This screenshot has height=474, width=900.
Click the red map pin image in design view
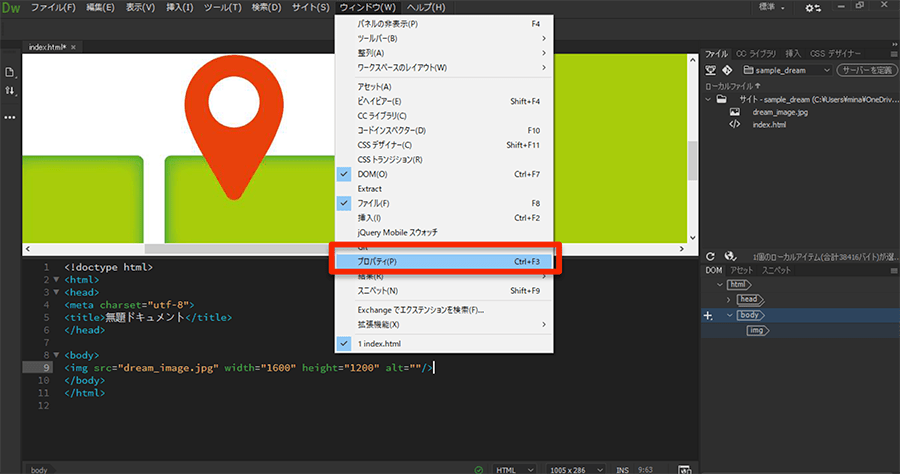click(234, 127)
